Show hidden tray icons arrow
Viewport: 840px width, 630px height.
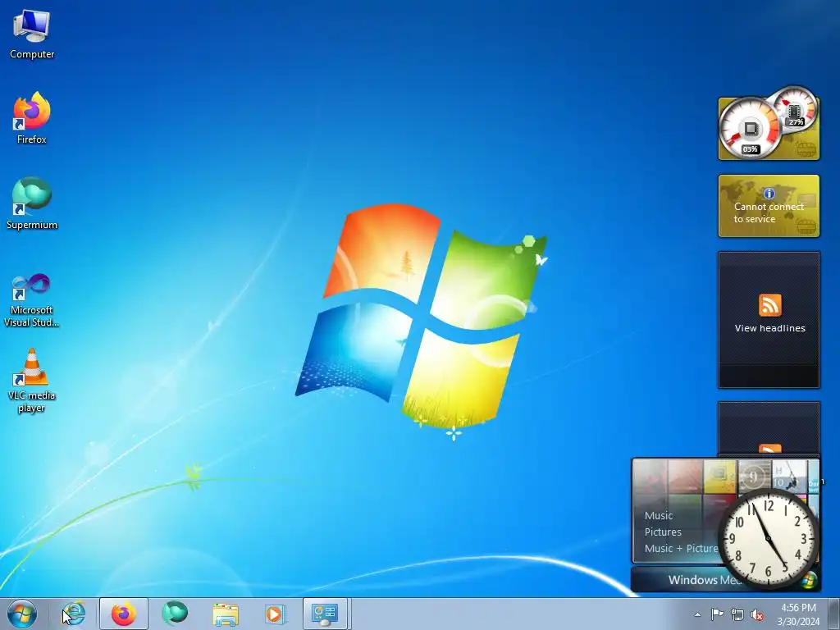click(697, 614)
